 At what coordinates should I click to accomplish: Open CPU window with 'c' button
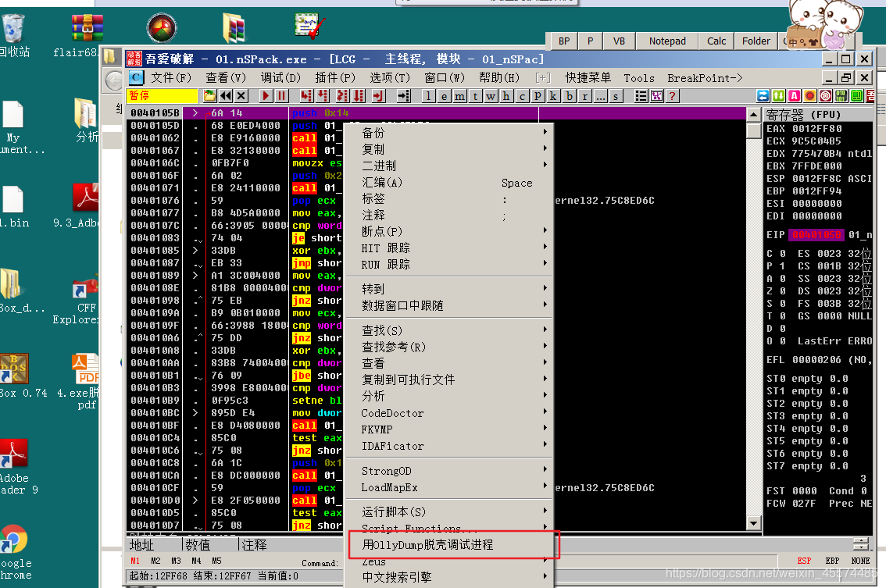click(x=522, y=96)
